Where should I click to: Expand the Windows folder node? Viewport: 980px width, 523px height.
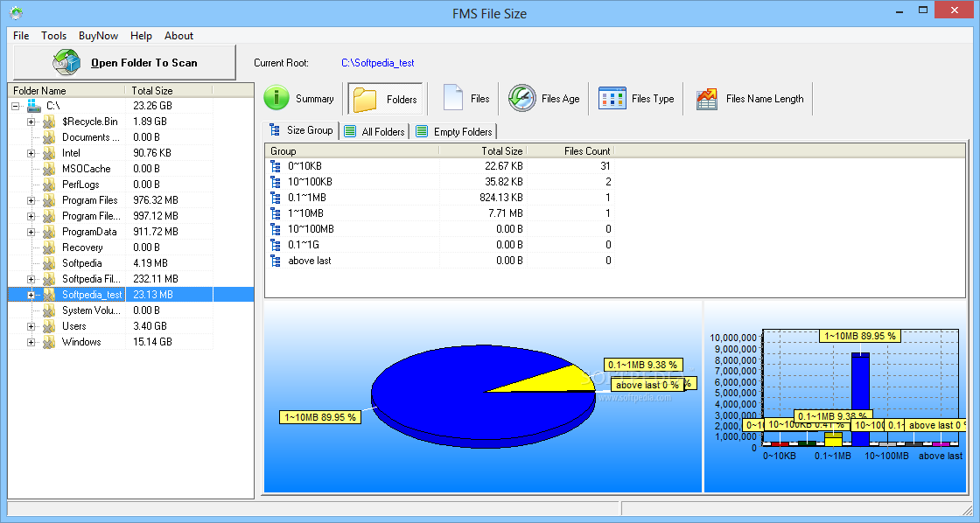31,343
